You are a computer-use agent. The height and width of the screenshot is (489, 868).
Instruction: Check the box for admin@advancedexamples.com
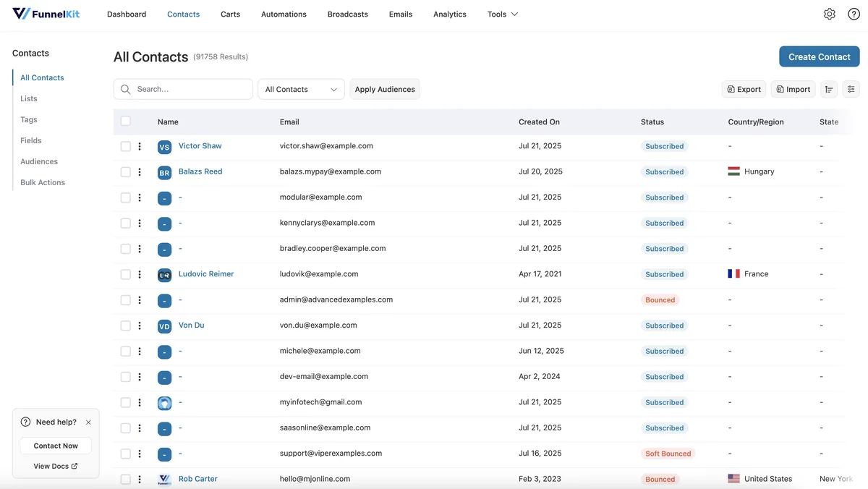(126, 300)
